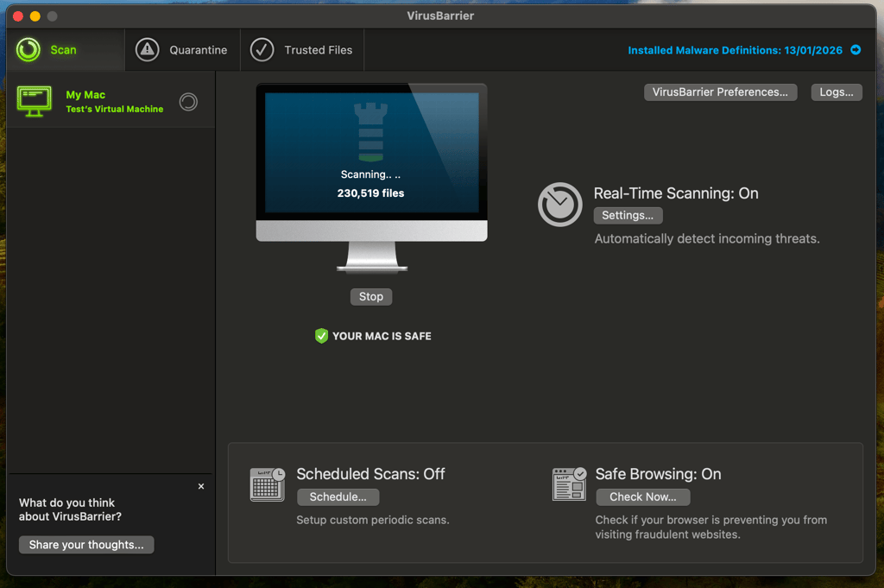The height and width of the screenshot is (588, 884).
Task: Stop the running scan
Action: (x=371, y=296)
